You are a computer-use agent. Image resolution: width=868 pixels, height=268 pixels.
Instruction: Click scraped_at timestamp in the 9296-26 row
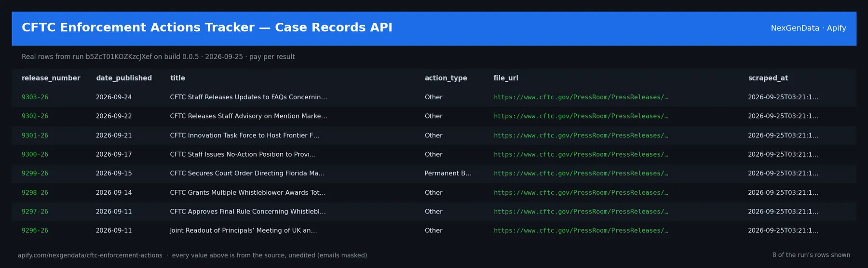click(x=783, y=230)
